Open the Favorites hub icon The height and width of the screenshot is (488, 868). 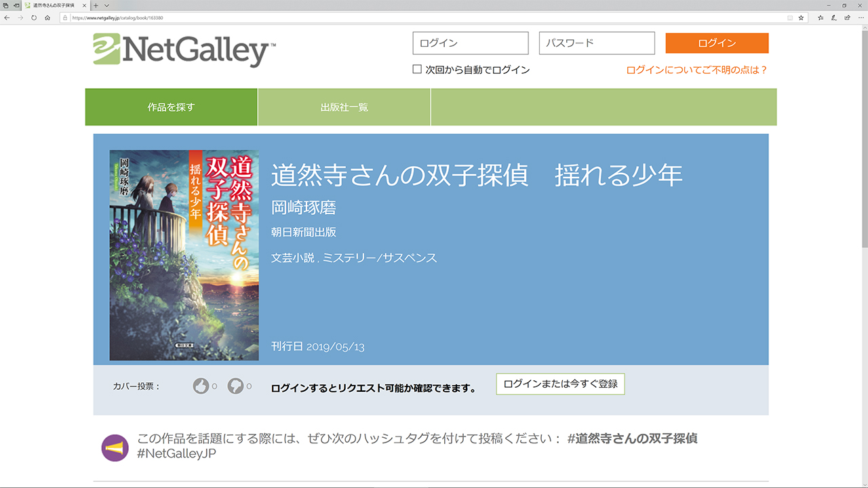tap(821, 18)
